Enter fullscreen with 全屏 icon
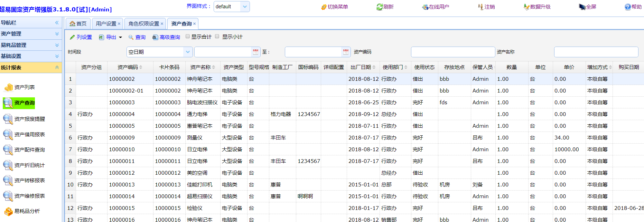The height and width of the screenshot is (222, 644). (x=582, y=7)
